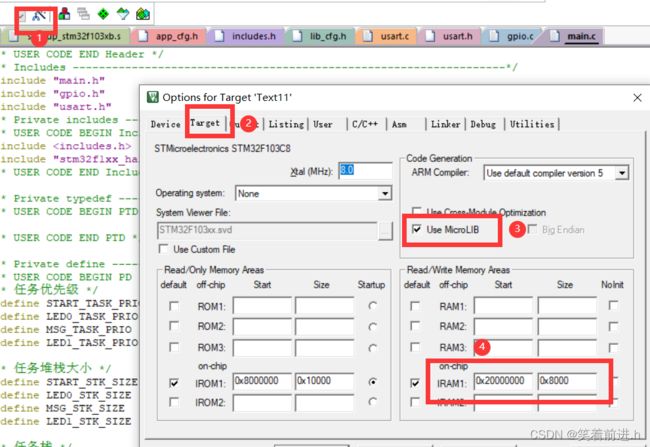Click the System Viewer File browse button
The width and height of the screenshot is (650, 447).
pyautogui.click(x=386, y=231)
